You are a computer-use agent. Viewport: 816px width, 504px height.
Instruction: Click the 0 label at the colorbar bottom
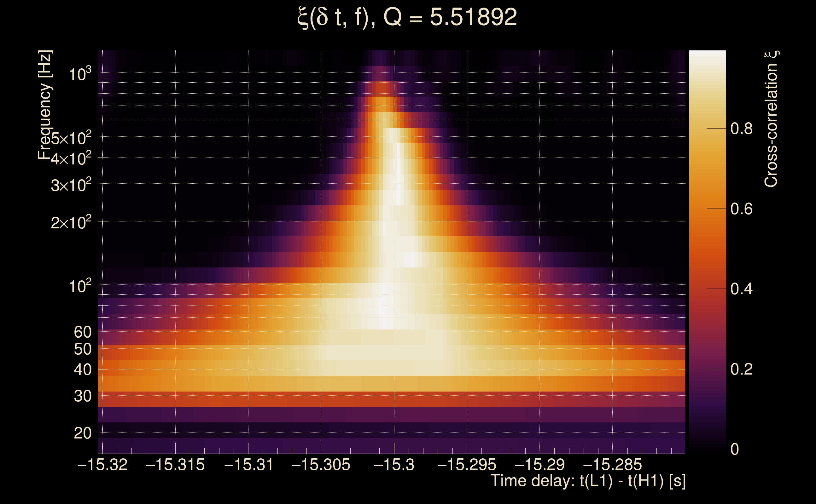[734, 449]
